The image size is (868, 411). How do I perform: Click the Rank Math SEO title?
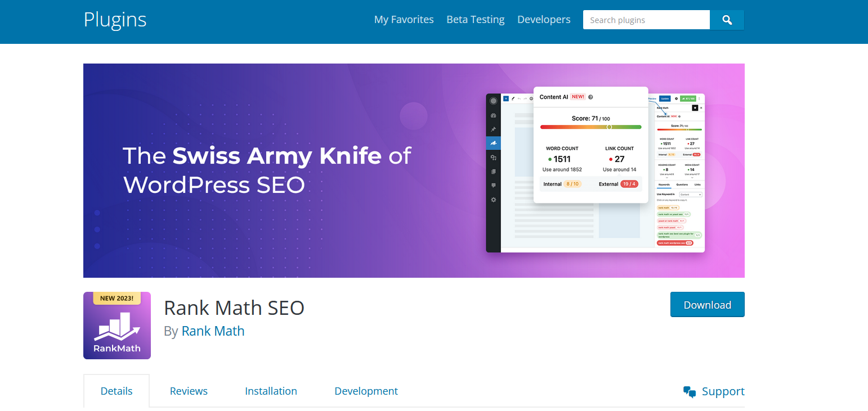point(234,308)
